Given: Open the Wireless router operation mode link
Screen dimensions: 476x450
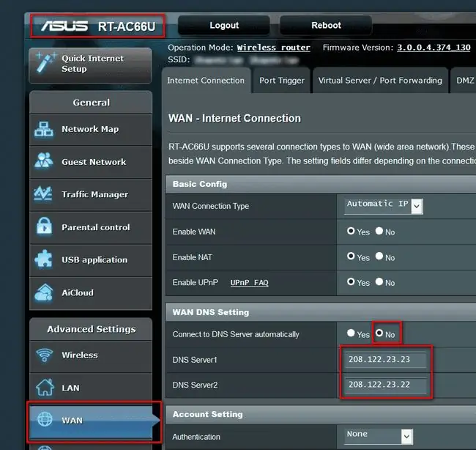Looking at the screenshot, I should pos(274,48).
